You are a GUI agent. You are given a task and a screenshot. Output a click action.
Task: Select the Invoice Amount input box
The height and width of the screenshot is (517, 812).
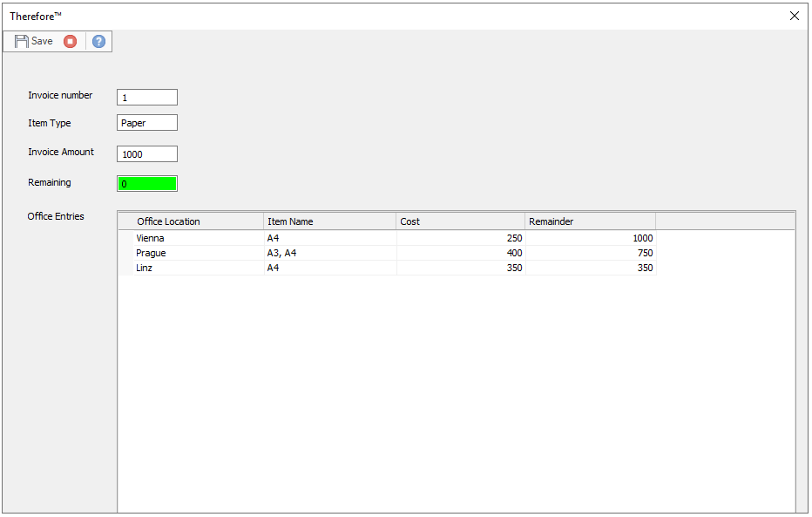click(x=146, y=154)
